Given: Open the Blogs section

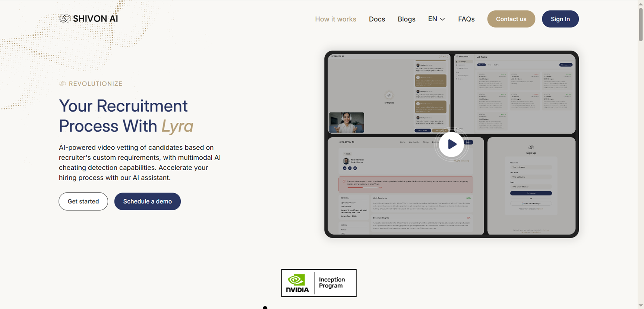Looking at the screenshot, I should pyautogui.click(x=406, y=19).
